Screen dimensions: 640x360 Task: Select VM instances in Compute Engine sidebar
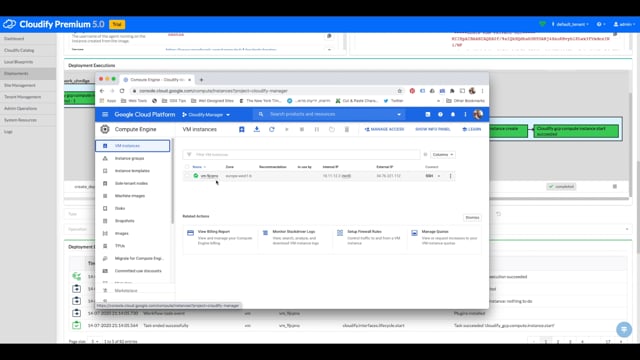(133, 146)
